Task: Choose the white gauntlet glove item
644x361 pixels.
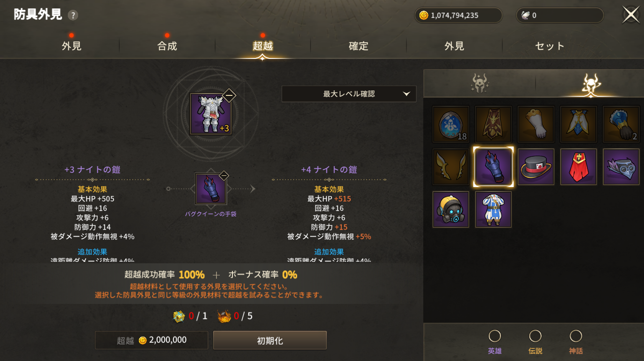Action: point(536,124)
